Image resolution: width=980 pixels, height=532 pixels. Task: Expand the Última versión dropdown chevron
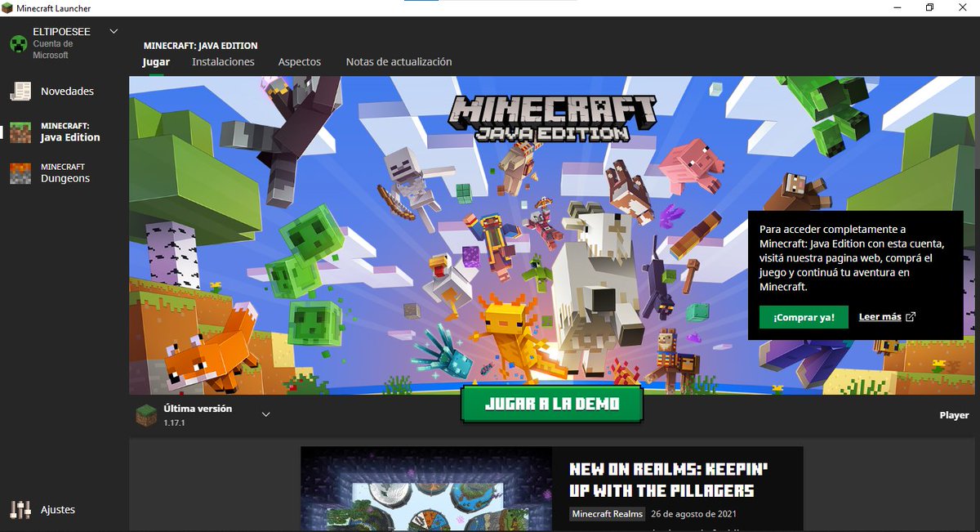[x=265, y=414]
